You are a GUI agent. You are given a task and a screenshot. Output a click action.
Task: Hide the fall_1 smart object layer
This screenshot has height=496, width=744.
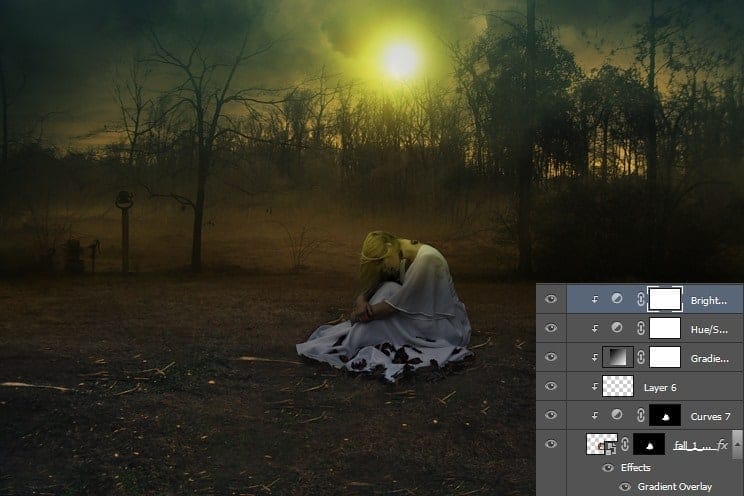point(551,444)
